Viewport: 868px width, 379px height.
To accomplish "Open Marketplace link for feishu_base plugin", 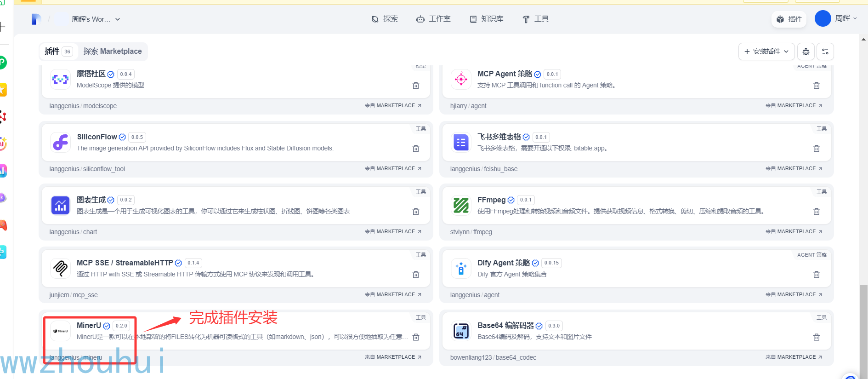I will pos(794,168).
